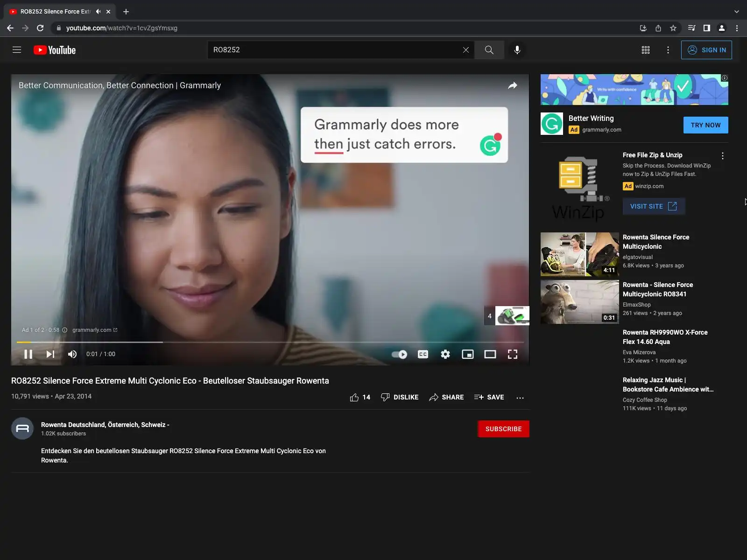Mute the video volume
This screenshot has width=747, height=560.
(x=72, y=354)
